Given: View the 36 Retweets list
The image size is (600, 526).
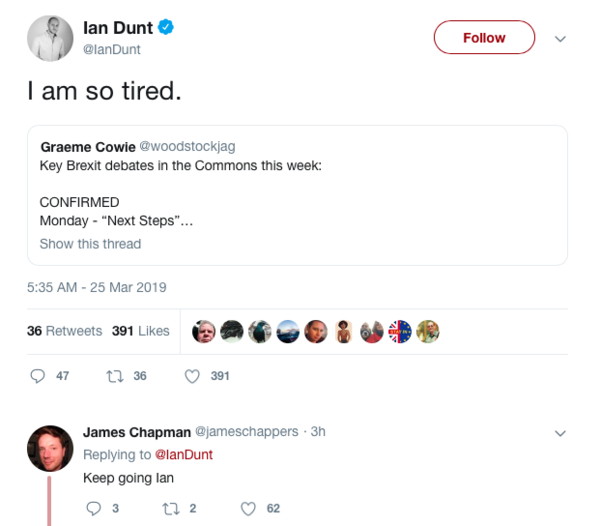Looking at the screenshot, I should click(x=64, y=331).
